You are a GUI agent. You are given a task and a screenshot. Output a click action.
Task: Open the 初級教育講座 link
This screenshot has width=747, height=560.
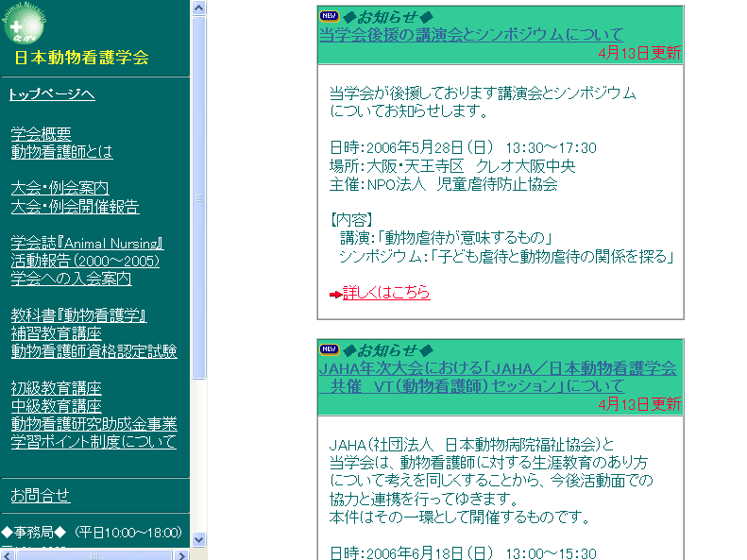pyautogui.click(x=57, y=388)
